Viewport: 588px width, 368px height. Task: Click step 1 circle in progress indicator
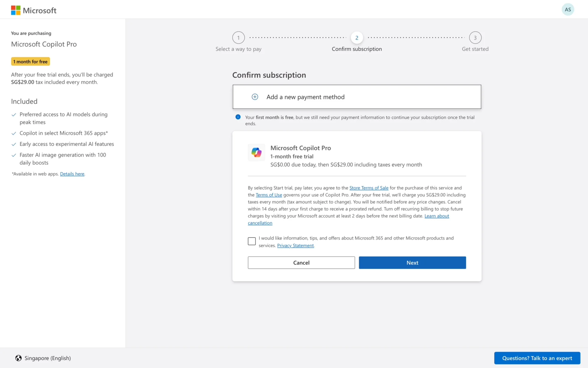pyautogui.click(x=238, y=38)
